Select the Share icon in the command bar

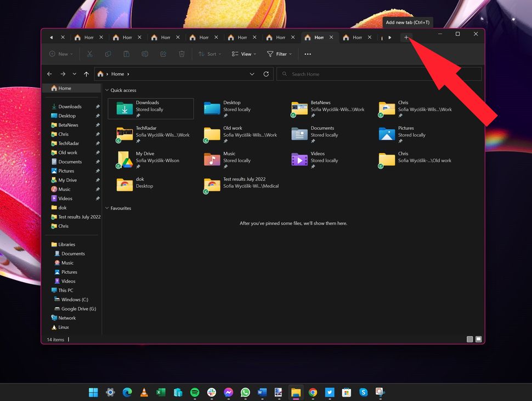tap(163, 54)
